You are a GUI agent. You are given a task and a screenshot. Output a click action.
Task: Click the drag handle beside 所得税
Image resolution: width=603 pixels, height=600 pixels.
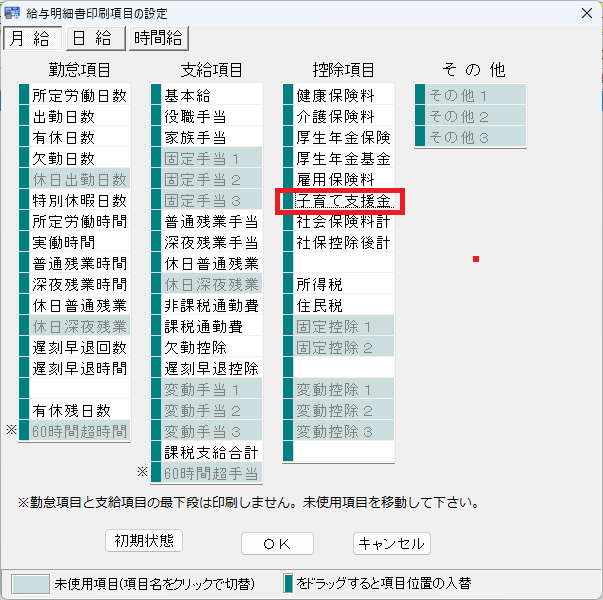[x=288, y=284]
